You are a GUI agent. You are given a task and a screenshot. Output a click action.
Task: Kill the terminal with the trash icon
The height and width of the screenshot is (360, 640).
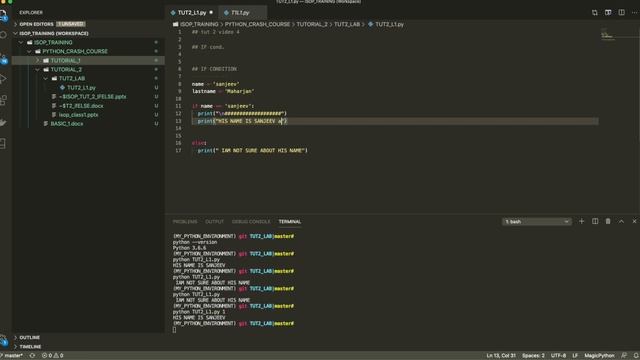(x=608, y=221)
